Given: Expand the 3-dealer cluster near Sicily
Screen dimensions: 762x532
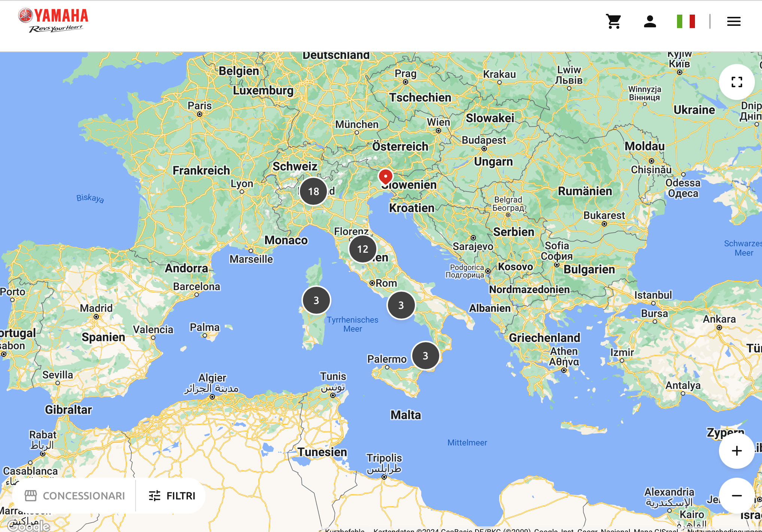Looking at the screenshot, I should (x=425, y=356).
